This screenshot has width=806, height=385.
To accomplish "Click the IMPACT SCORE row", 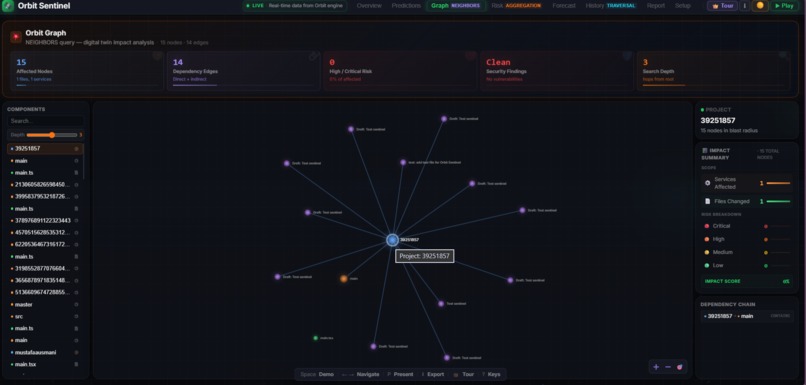I will click(x=747, y=281).
